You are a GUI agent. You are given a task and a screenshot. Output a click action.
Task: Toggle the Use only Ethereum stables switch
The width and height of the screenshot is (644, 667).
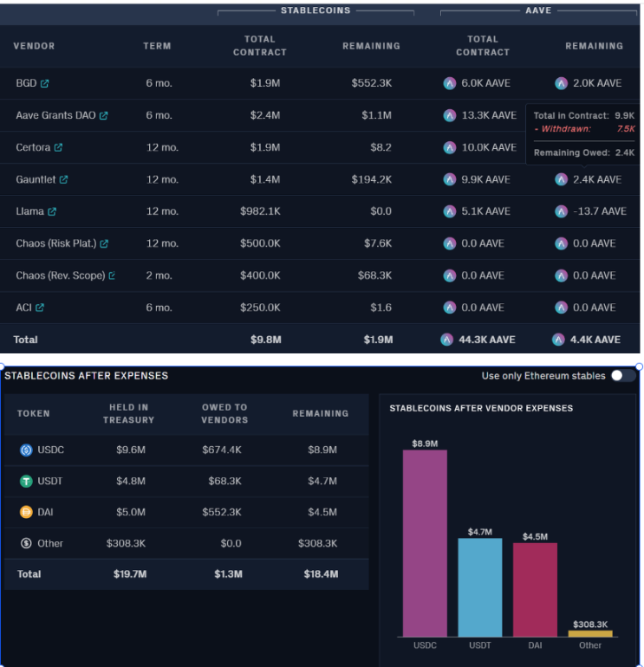tap(622, 376)
